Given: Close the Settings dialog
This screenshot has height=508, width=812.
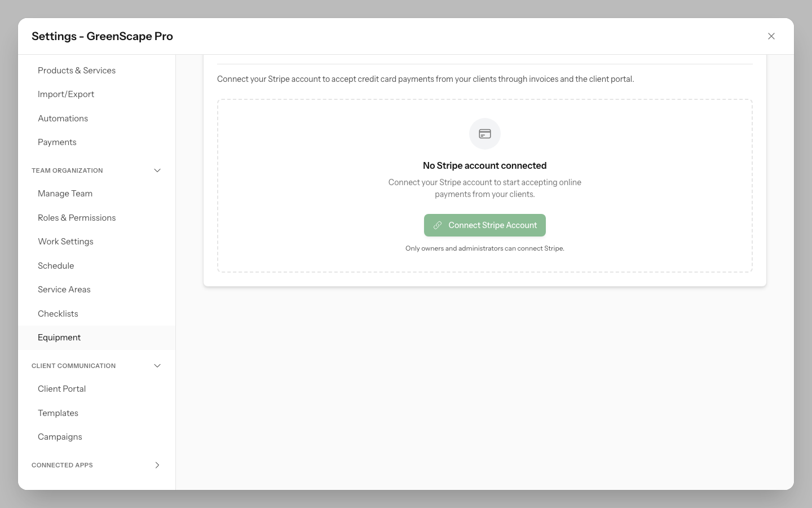Looking at the screenshot, I should [x=771, y=36].
